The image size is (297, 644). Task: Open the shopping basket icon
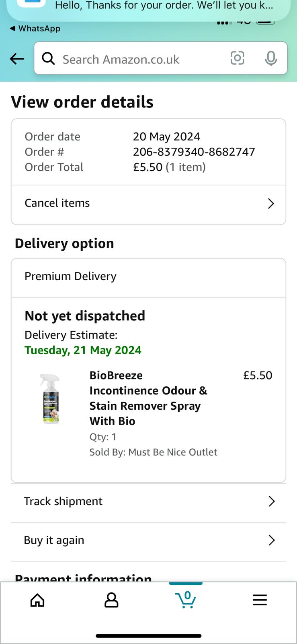pyautogui.click(x=186, y=600)
